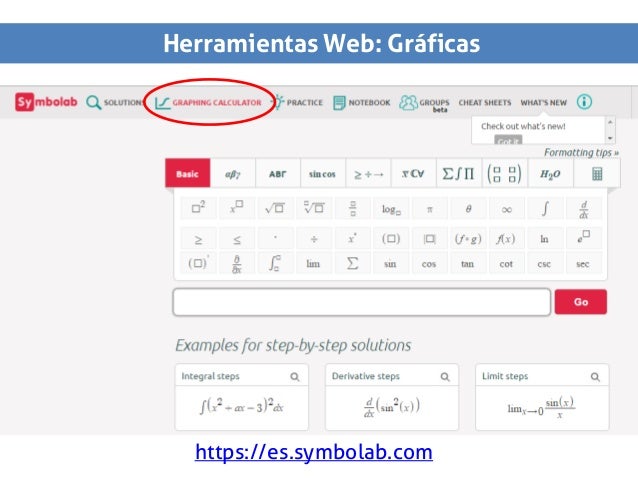The image size is (638, 479).
Task: Insert cot function
Action: 507,264
